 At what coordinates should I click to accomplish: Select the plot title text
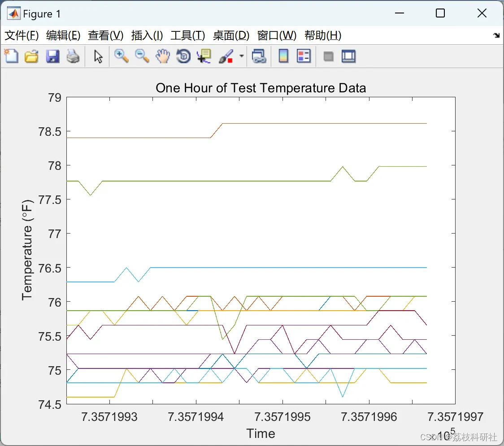coord(261,88)
